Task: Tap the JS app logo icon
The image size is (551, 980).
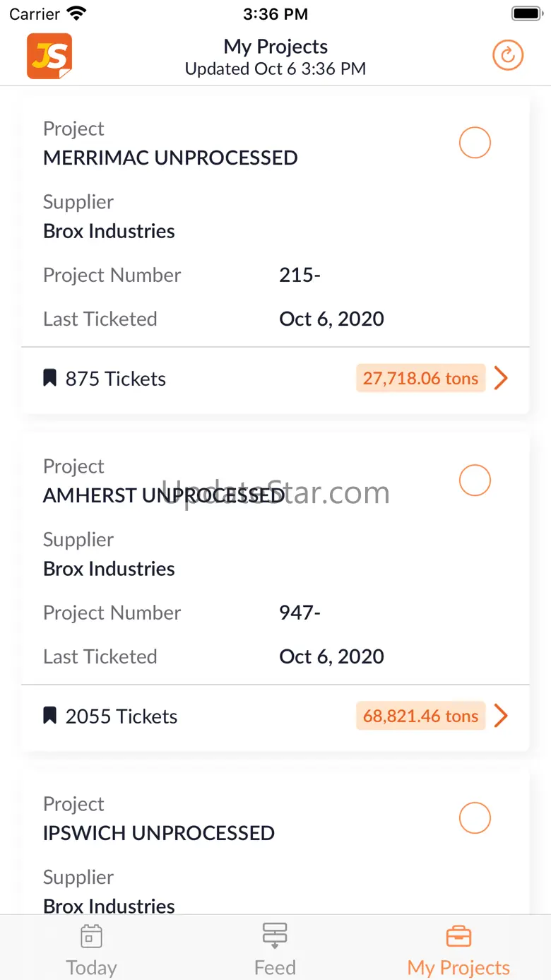Action: [49, 56]
